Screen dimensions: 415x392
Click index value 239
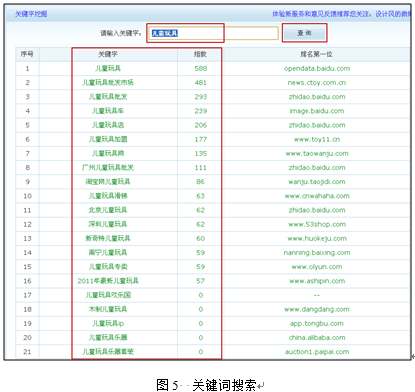tap(201, 111)
